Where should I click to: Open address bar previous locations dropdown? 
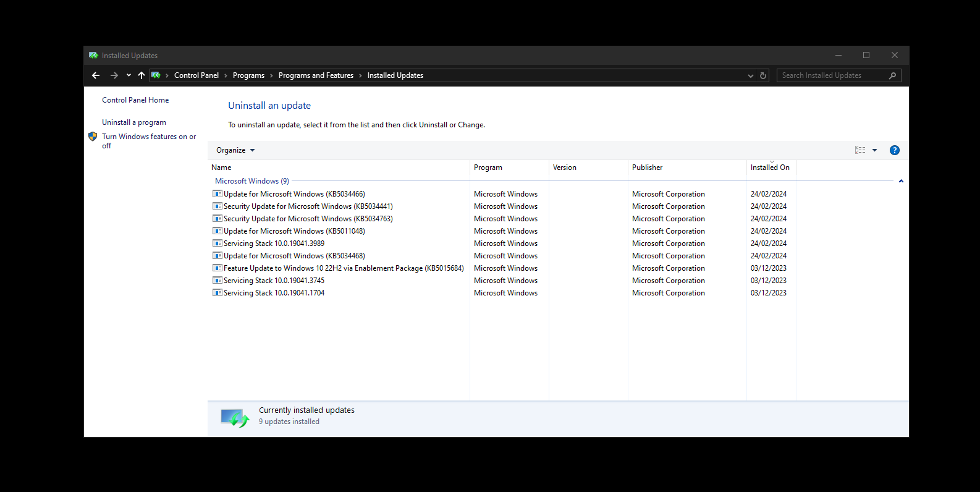(x=751, y=75)
